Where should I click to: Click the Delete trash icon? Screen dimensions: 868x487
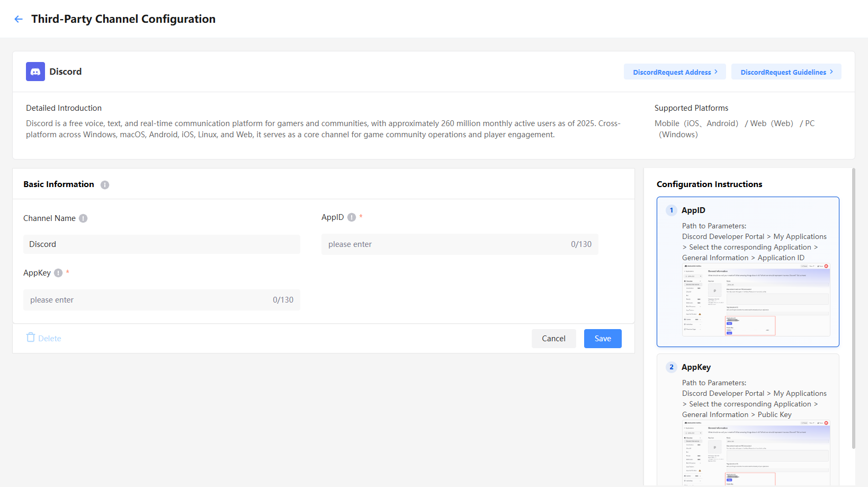(31, 338)
